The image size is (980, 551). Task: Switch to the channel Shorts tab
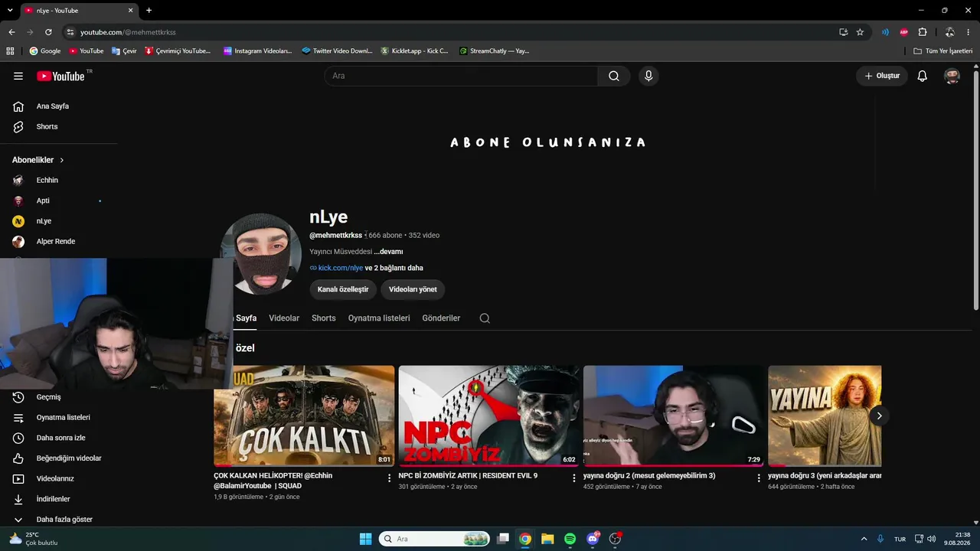point(324,318)
